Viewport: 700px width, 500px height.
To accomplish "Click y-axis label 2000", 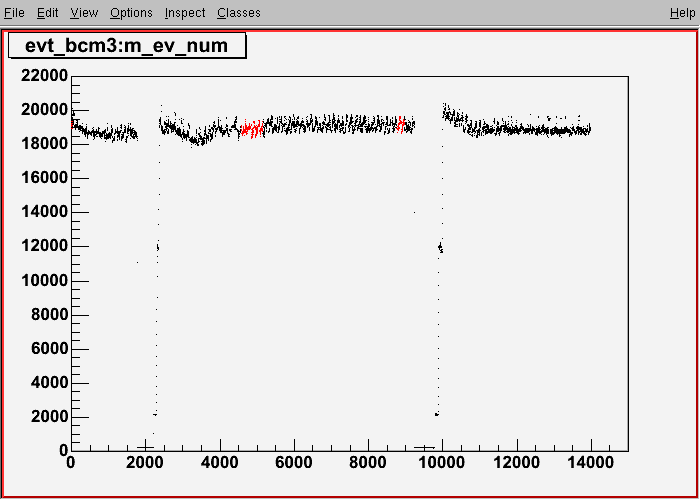I will [x=49, y=417].
